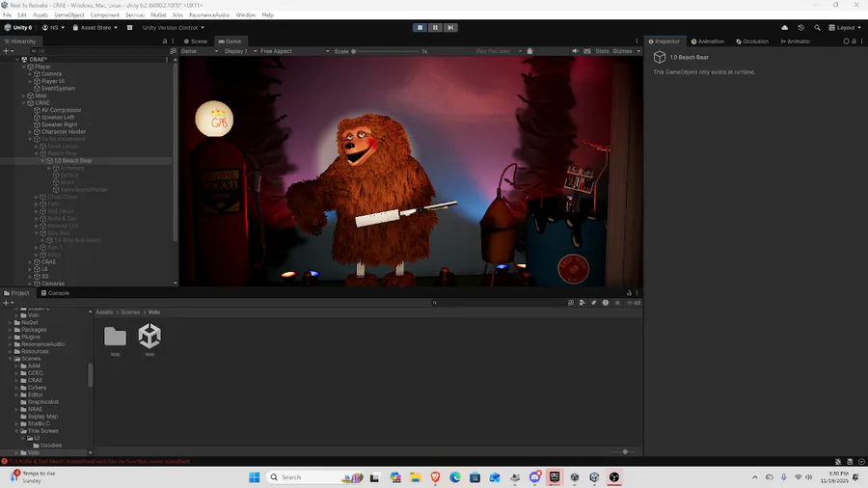Open the undo history icon

[x=801, y=28]
